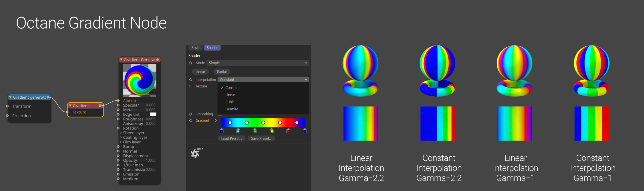This screenshot has width=644, height=191.
Task: Open the Mode Simple dropdown
Action: point(257,63)
